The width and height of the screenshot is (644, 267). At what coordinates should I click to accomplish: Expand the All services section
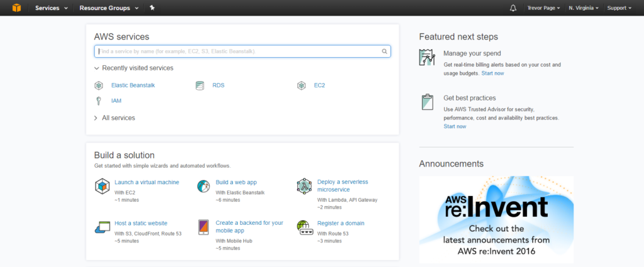114,117
